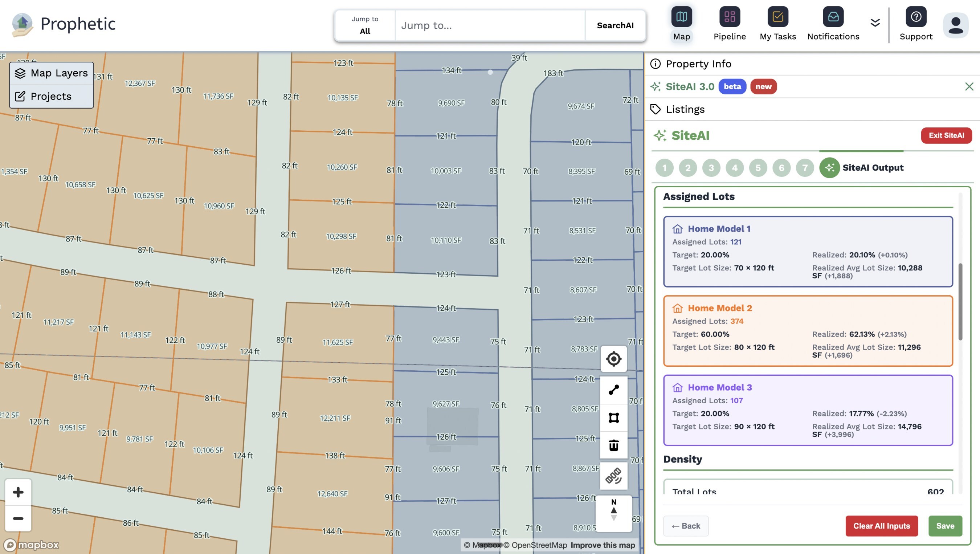This screenshot has height=554, width=980.
Task: Click the Listings tag icon
Action: 655,109
